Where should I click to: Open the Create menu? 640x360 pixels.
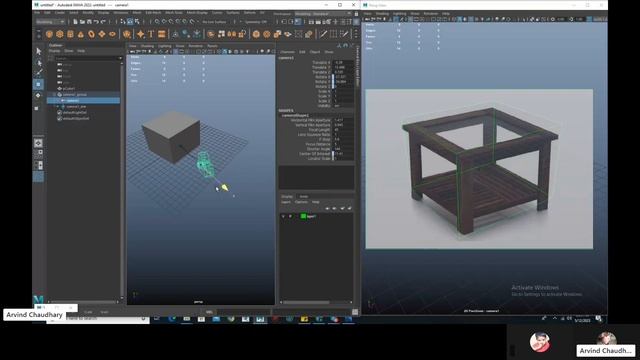[x=60, y=13]
